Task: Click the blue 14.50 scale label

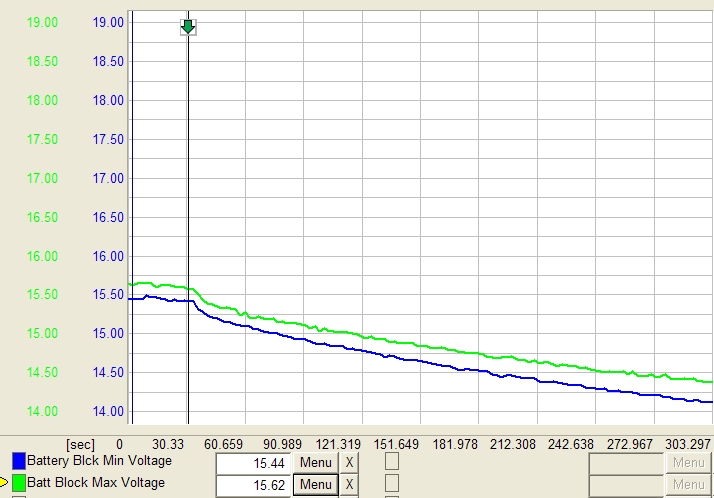Action: (x=108, y=372)
